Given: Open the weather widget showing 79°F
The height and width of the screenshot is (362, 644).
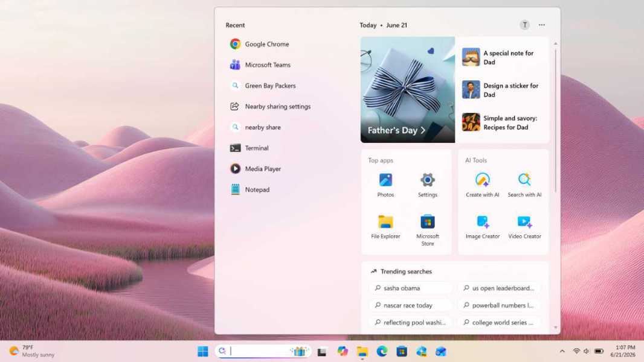Looking at the screenshot, I should [32, 351].
